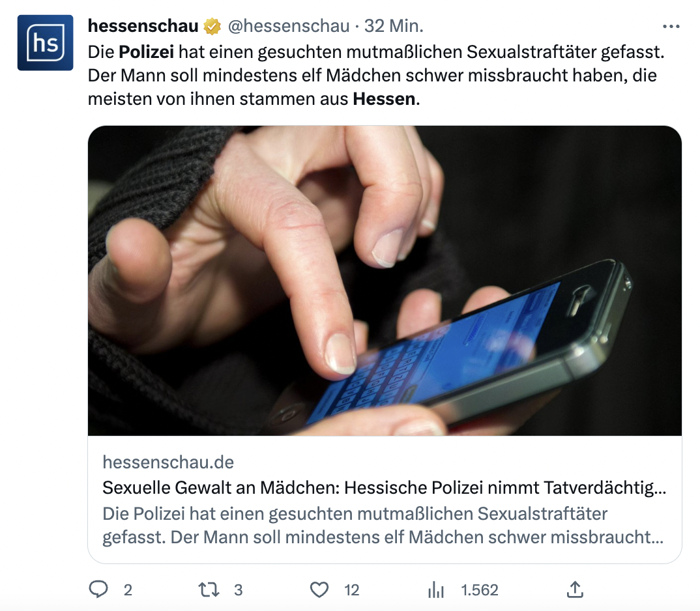Click the reply count 2
This screenshot has width=700, height=611.
coord(128,590)
